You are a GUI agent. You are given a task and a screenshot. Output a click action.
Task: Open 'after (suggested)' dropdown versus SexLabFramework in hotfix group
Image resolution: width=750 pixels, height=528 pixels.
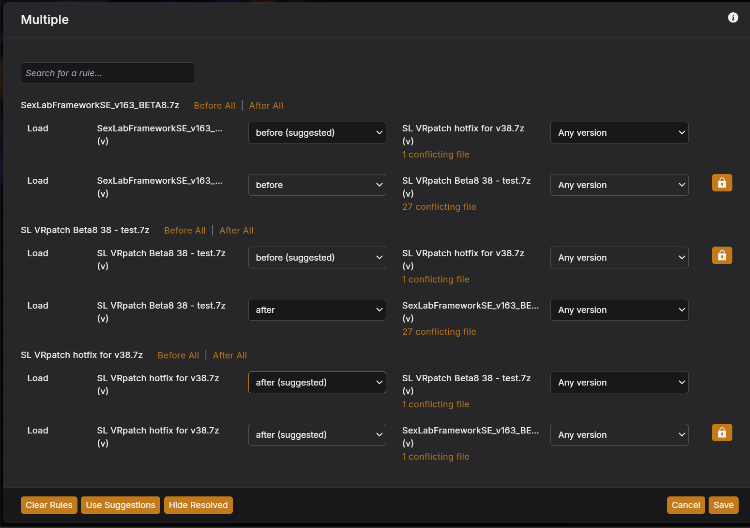[x=317, y=435]
